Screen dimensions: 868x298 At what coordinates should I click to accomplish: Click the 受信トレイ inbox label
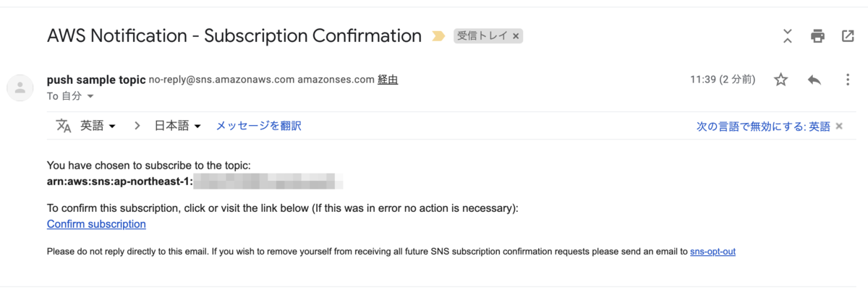tap(482, 35)
